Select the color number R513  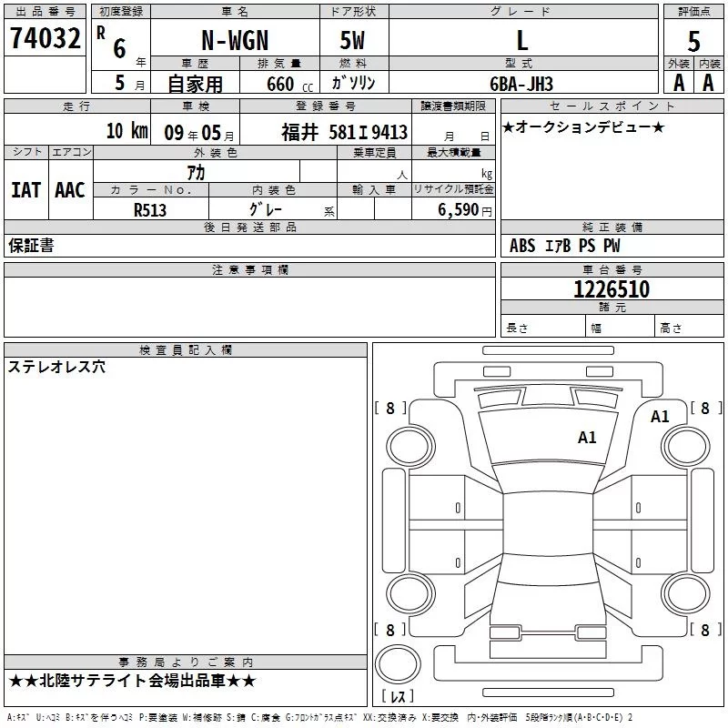pyautogui.click(x=150, y=210)
